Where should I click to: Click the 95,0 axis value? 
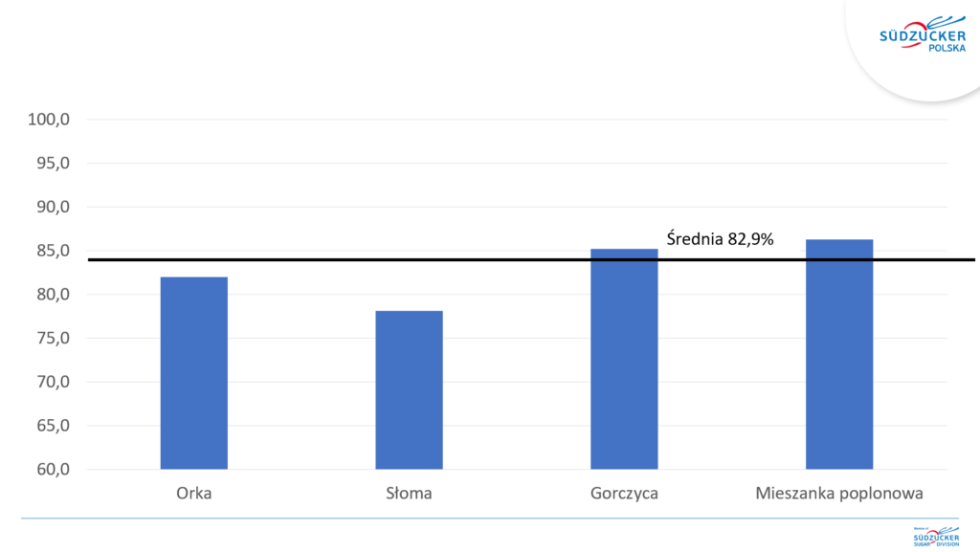tap(54, 163)
